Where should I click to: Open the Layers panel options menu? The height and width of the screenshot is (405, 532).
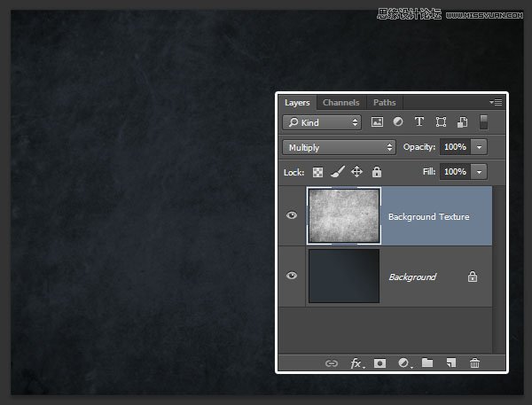[x=496, y=103]
